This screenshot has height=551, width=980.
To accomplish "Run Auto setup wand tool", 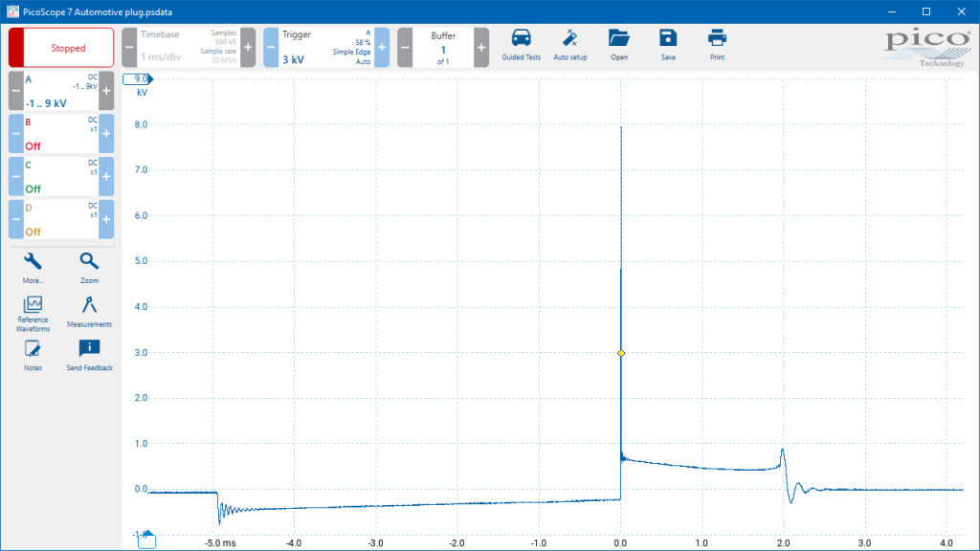I will pyautogui.click(x=570, y=44).
